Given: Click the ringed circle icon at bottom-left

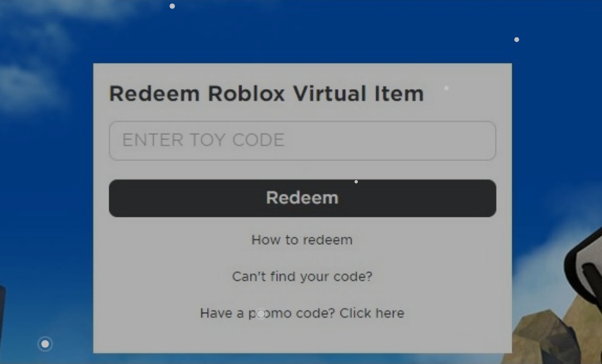Looking at the screenshot, I should coord(45,344).
